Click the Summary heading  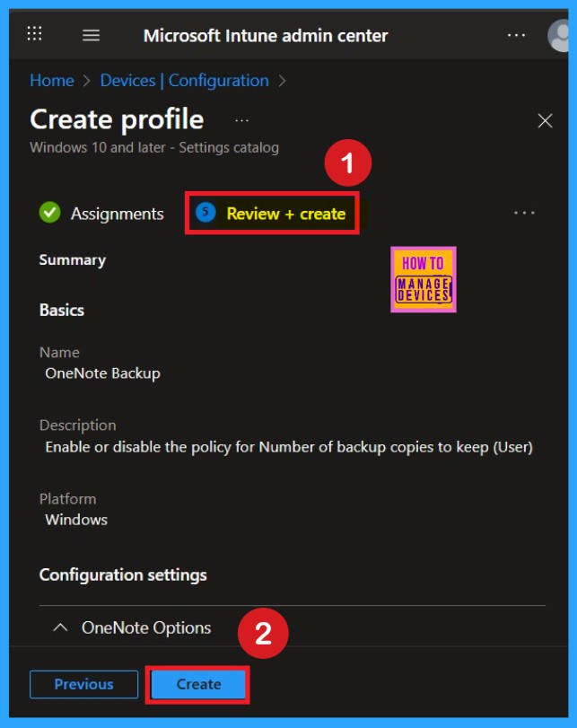73,260
